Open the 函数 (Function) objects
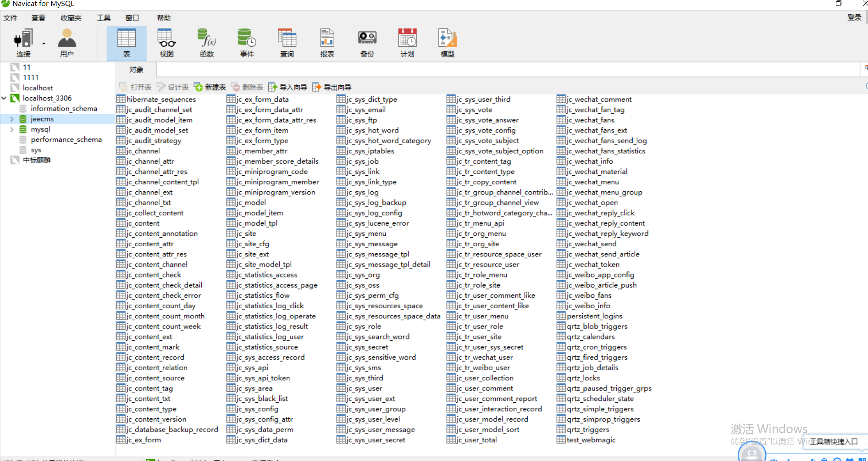 (207, 43)
